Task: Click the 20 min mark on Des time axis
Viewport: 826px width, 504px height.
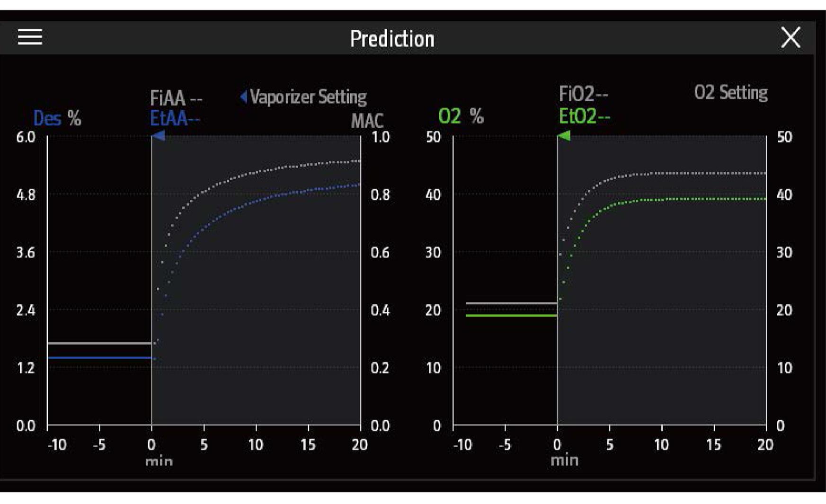Action: click(x=360, y=445)
